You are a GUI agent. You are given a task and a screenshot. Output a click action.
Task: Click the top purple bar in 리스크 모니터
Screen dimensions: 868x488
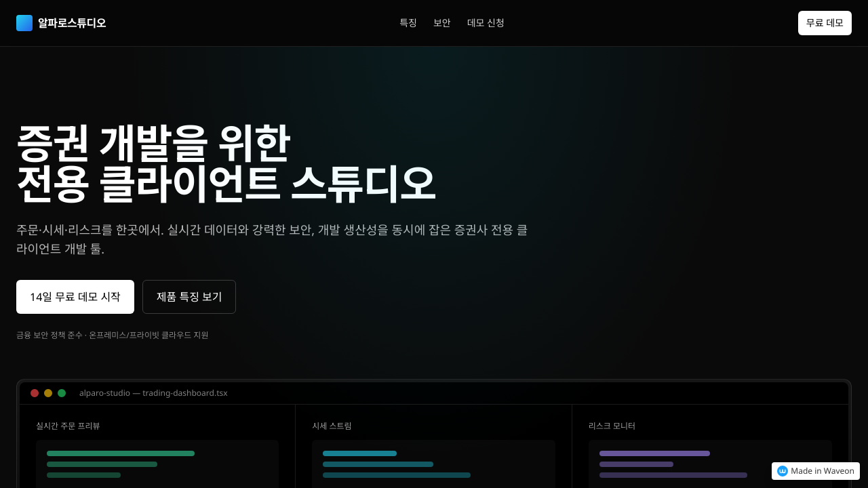[x=654, y=453]
